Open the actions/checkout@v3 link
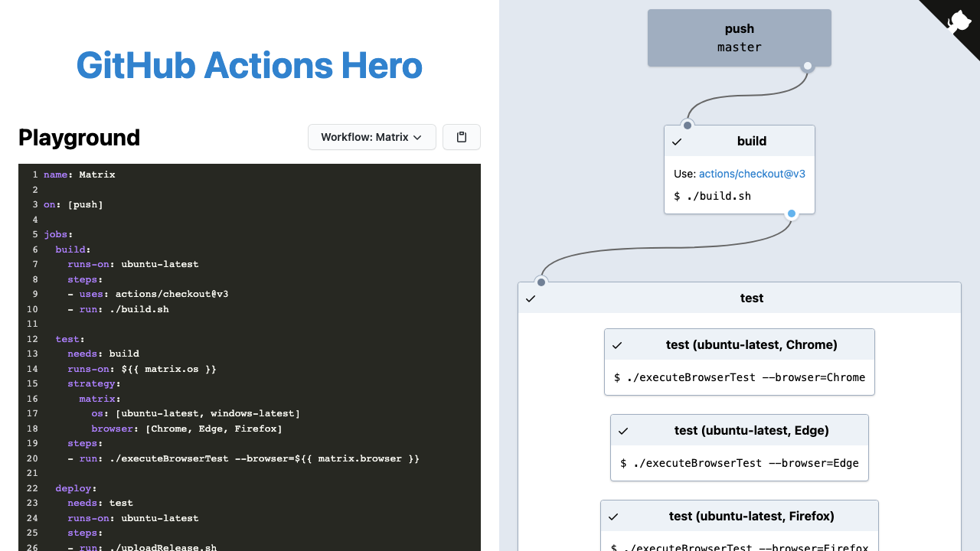 click(x=752, y=174)
